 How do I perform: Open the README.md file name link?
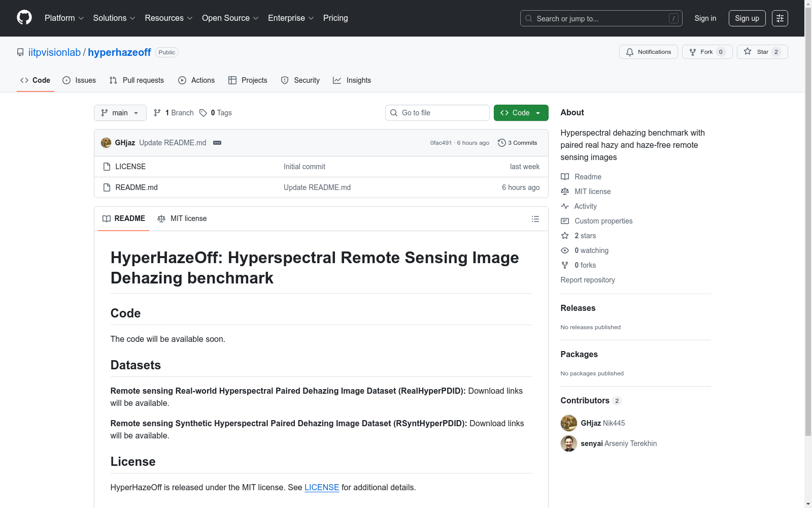[137, 187]
